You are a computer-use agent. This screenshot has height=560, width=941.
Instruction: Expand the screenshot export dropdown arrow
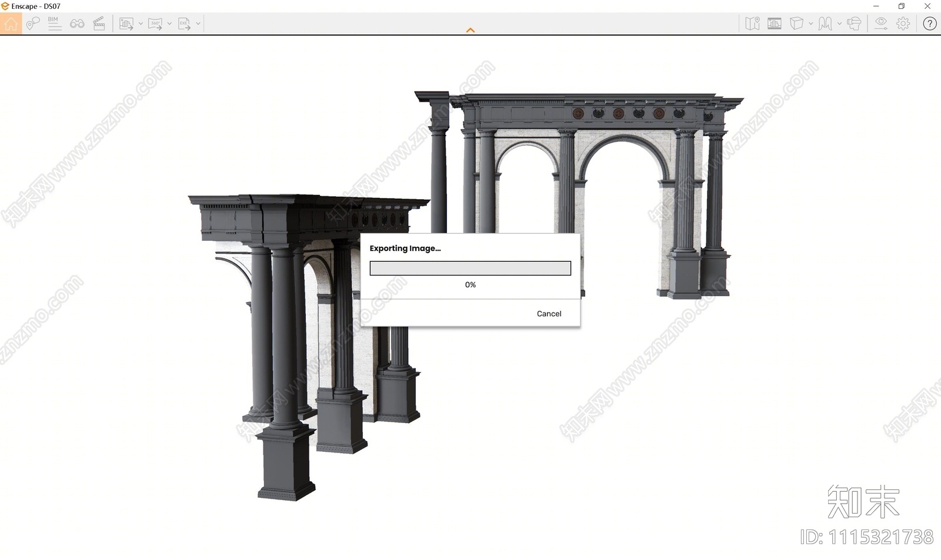(x=141, y=24)
